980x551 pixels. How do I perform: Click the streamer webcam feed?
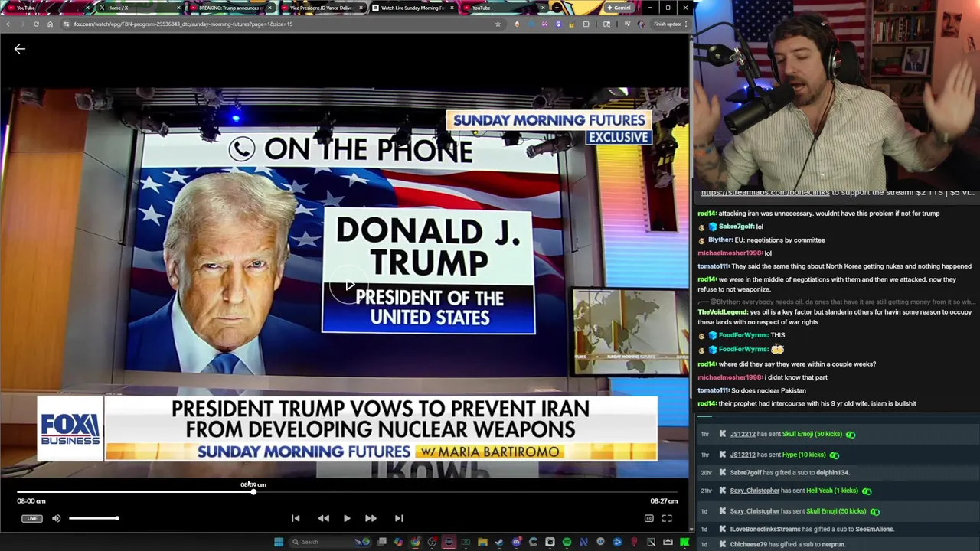click(836, 93)
